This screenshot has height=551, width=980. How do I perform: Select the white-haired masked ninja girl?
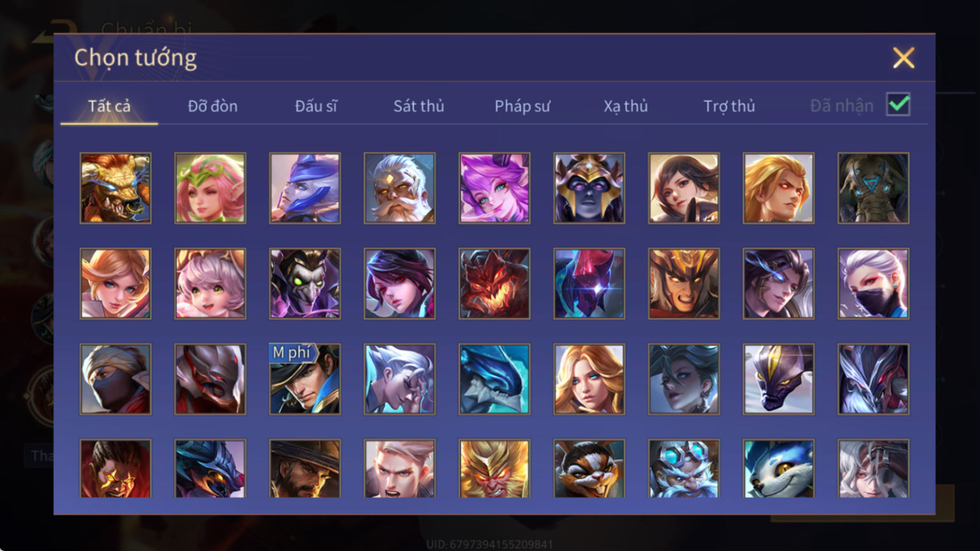pyautogui.click(x=873, y=283)
